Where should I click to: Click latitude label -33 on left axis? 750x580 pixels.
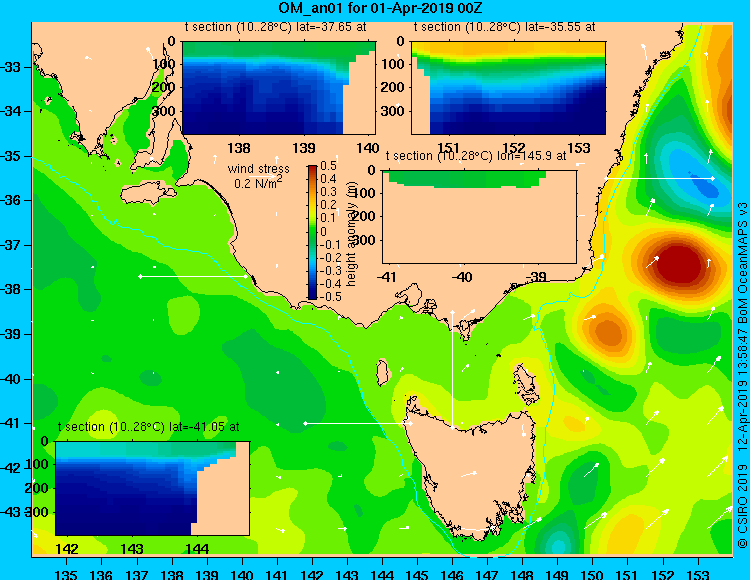[11, 67]
